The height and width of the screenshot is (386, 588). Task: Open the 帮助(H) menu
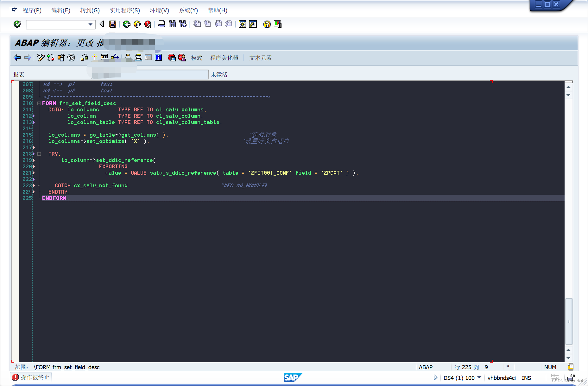click(218, 10)
